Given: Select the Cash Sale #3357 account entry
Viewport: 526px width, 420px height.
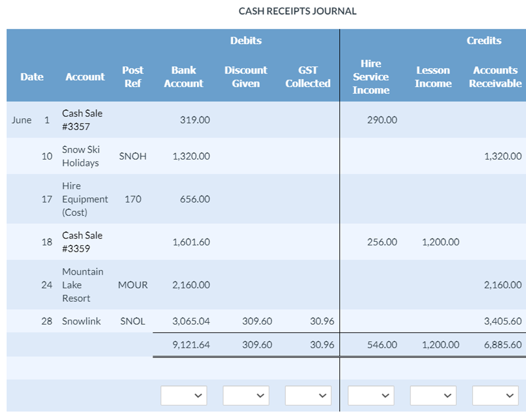Looking at the screenshot, I should 82,120.
